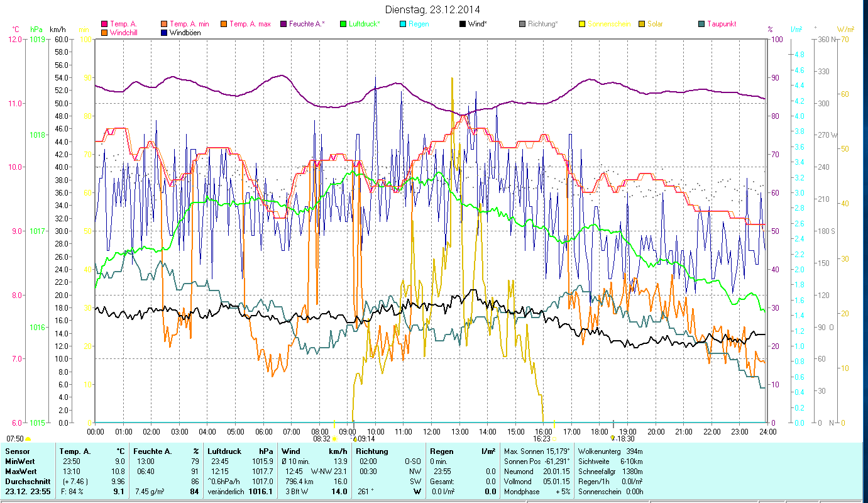The height and width of the screenshot is (503, 868).
Task: Click the Sensor header in the stats table
Action: click(16, 451)
